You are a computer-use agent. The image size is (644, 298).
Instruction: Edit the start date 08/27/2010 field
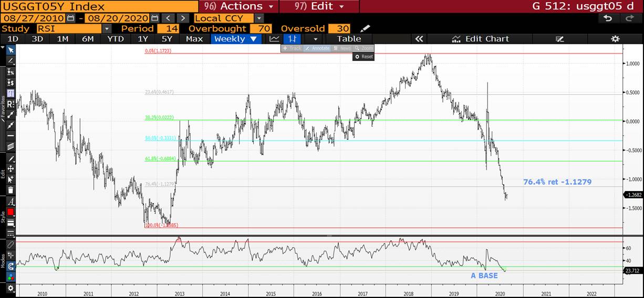coord(33,18)
